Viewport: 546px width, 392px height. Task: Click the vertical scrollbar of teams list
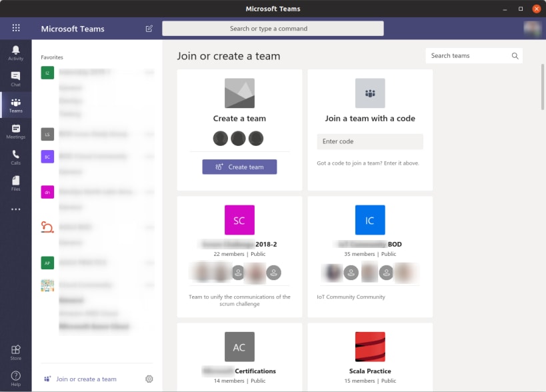click(543, 87)
